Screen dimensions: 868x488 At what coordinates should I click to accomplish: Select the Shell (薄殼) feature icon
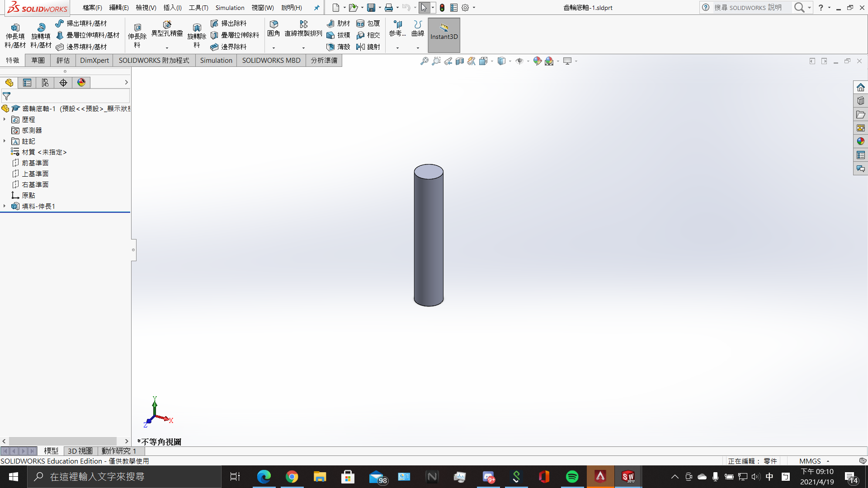pos(330,47)
